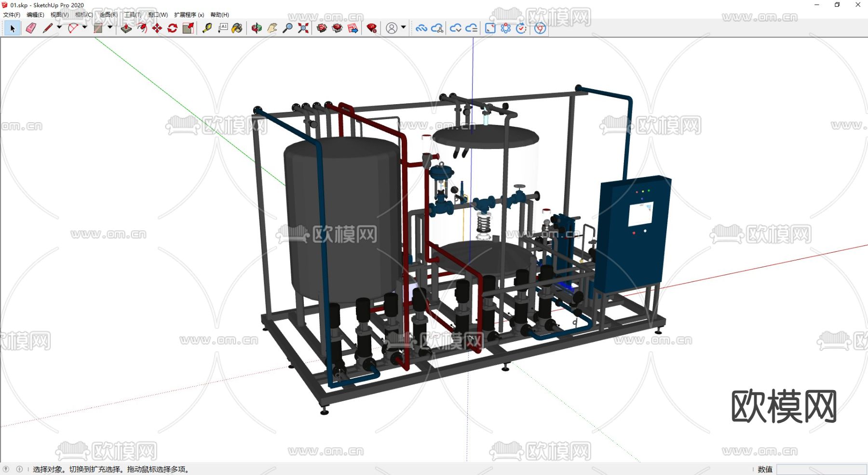Click the status bar question mark icon

click(6, 469)
